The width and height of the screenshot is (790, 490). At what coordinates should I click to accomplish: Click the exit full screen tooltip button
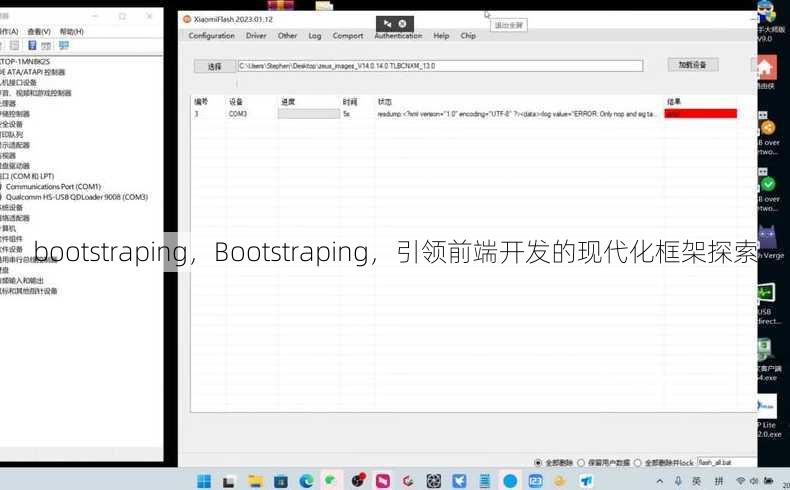pos(509,25)
